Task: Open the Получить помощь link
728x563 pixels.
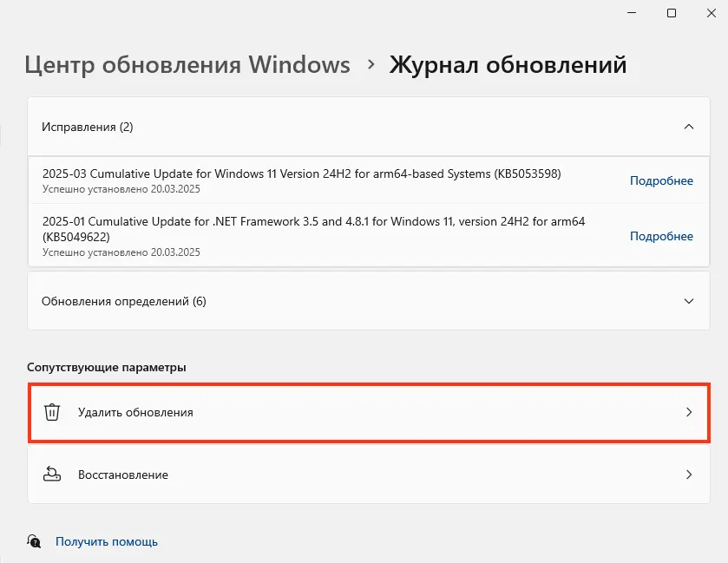Action: (x=107, y=541)
